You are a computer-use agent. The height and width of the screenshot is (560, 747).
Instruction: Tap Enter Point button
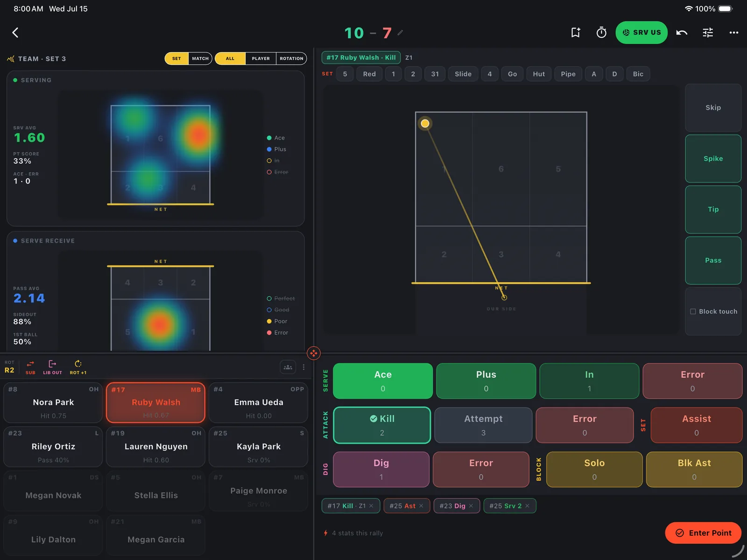(x=703, y=533)
